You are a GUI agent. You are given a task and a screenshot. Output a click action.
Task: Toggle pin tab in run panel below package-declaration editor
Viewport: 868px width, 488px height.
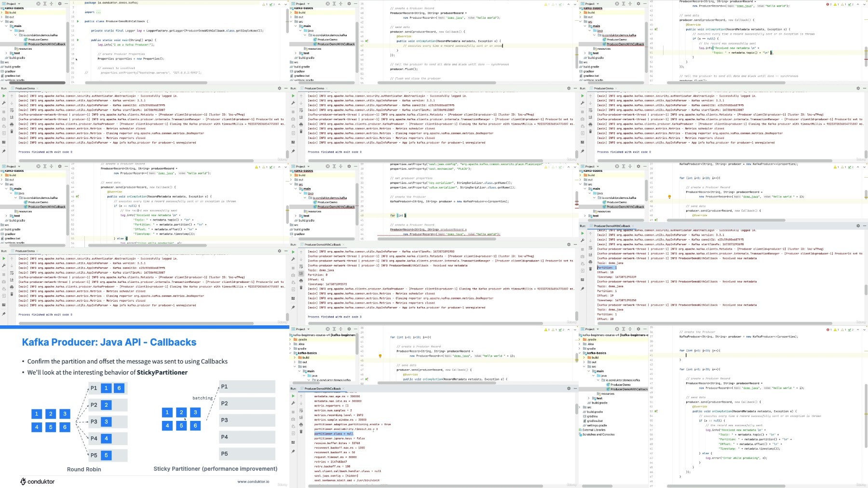tap(4, 151)
